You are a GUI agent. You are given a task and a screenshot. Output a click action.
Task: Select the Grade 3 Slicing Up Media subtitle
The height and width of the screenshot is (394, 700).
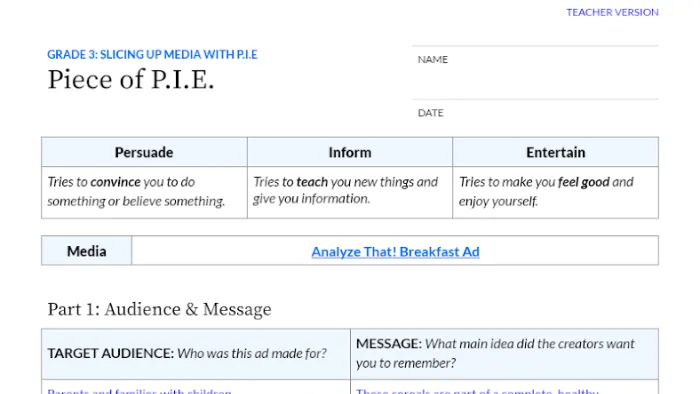(152, 54)
